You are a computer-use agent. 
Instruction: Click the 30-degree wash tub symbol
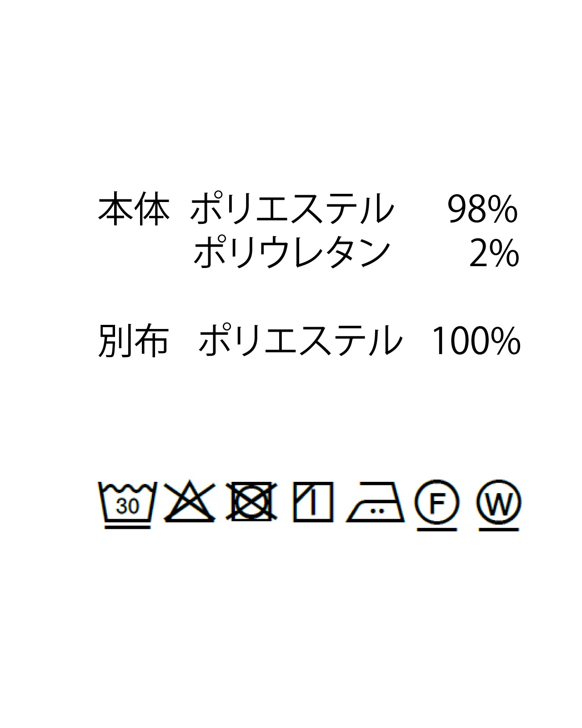pyautogui.click(x=127, y=502)
